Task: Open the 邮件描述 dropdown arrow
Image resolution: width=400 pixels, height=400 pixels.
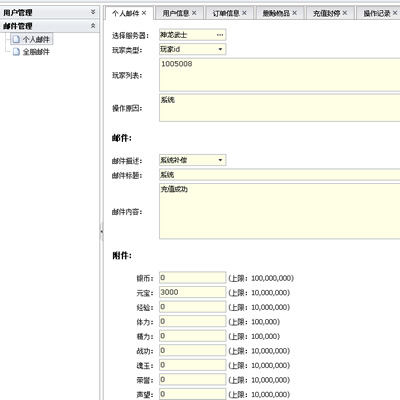Action: [220, 160]
